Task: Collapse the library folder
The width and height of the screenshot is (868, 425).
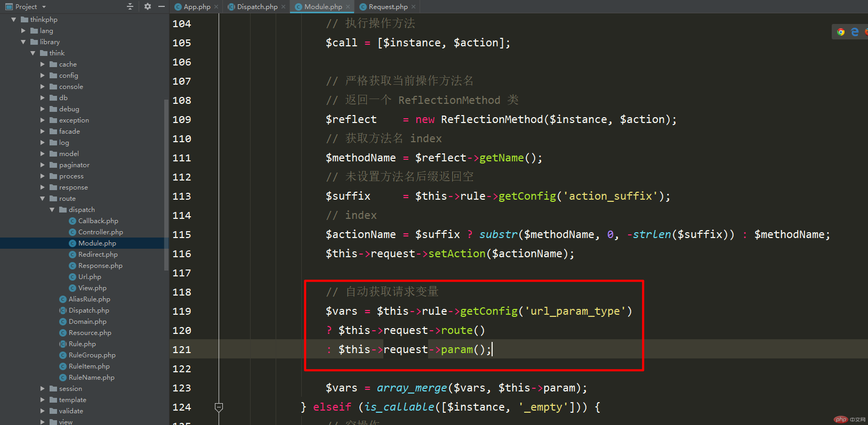Action: [x=23, y=42]
